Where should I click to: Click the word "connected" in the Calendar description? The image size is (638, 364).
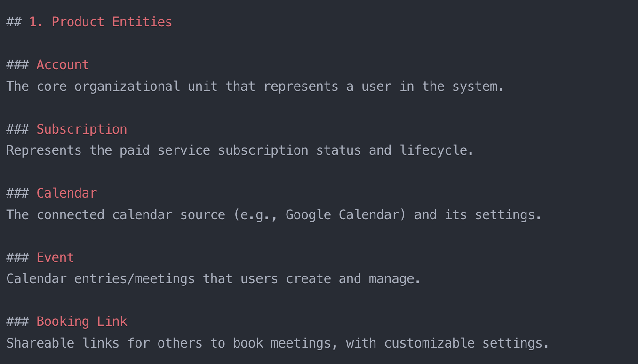pyautogui.click(x=70, y=215)
